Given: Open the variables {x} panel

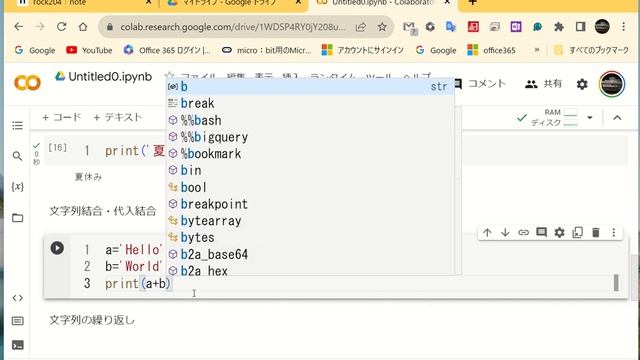Looking at the screenshot, I should click(x=18, y=187).
